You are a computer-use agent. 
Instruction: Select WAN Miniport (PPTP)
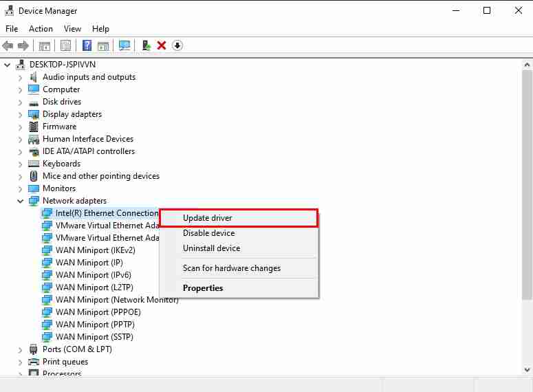coord(95,325)
